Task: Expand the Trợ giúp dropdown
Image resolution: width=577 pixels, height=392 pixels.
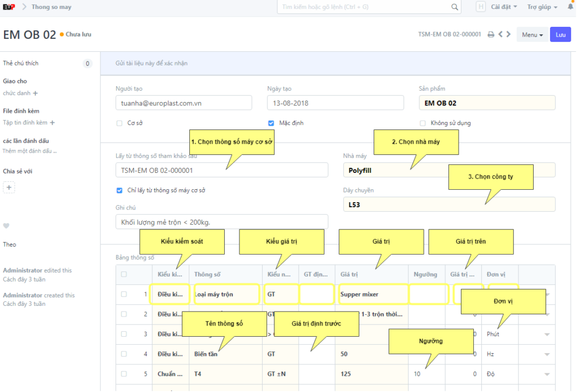Action: pos(543,7)
